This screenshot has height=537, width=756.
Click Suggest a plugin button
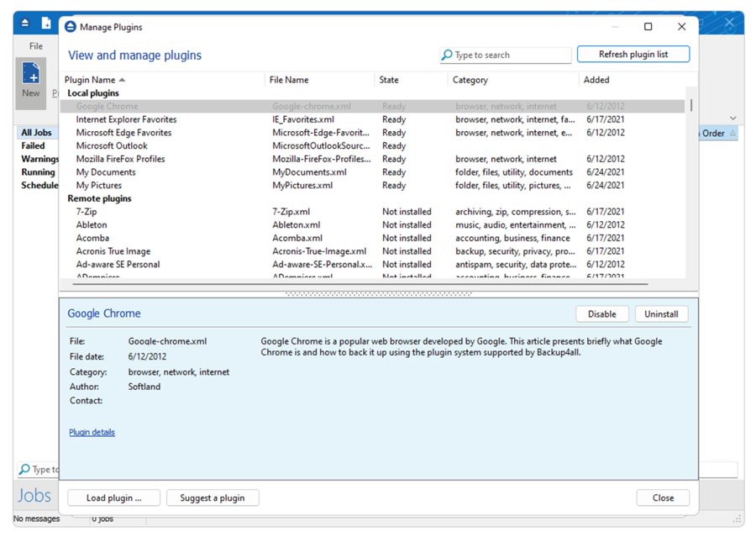pyautogui.click(x=213, y=498)
